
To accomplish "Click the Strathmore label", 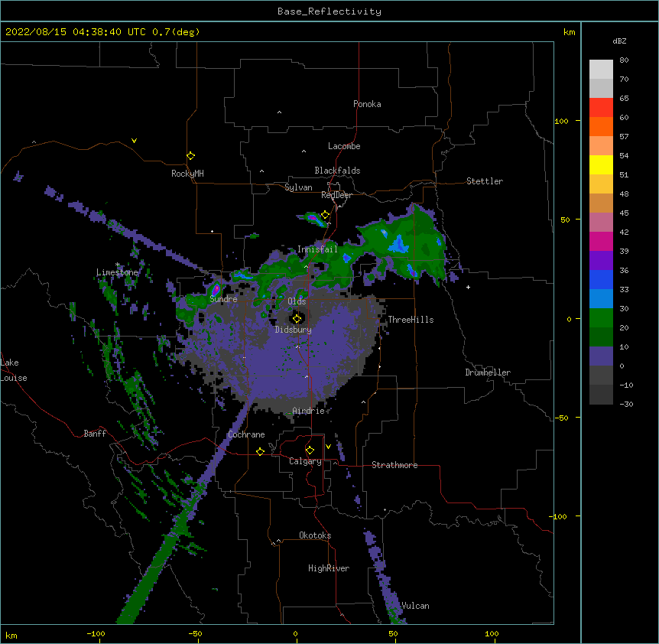I will pyautogui.click(x=394, y=465).
